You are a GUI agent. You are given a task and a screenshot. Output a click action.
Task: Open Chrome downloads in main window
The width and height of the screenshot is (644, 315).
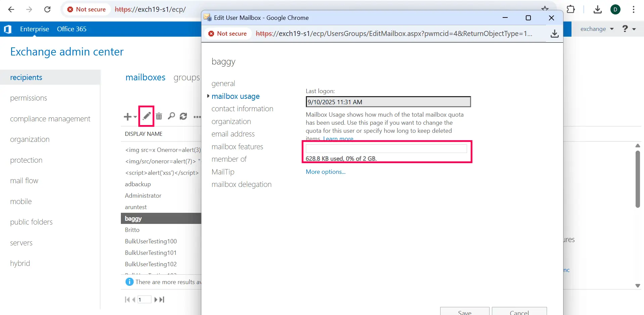[597, 9]
